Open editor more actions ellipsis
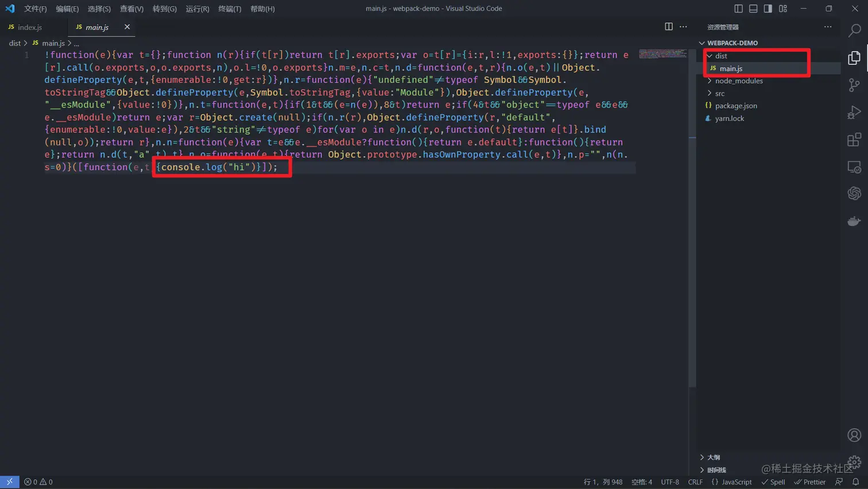Screen dimensions: 868x489 (683, 26)
